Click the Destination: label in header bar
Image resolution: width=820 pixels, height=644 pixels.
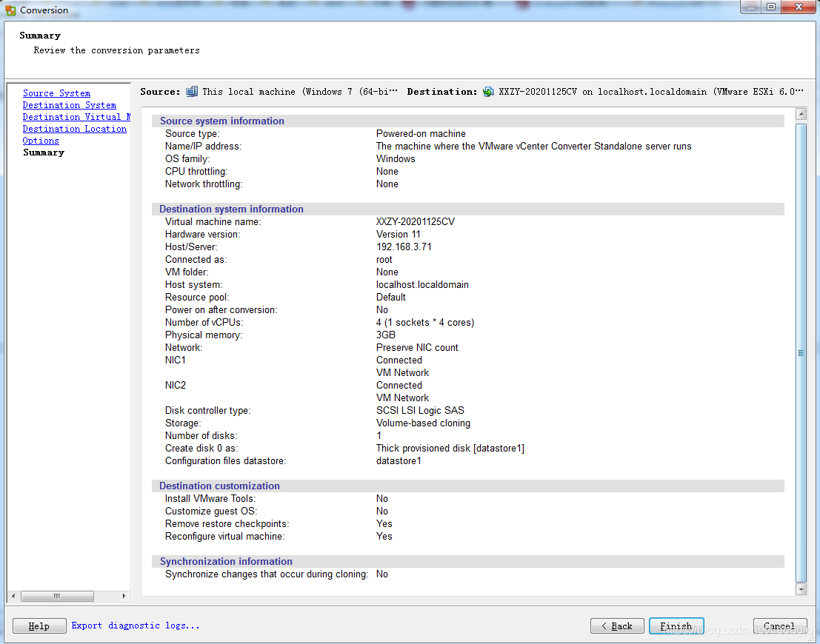[442, 92]
